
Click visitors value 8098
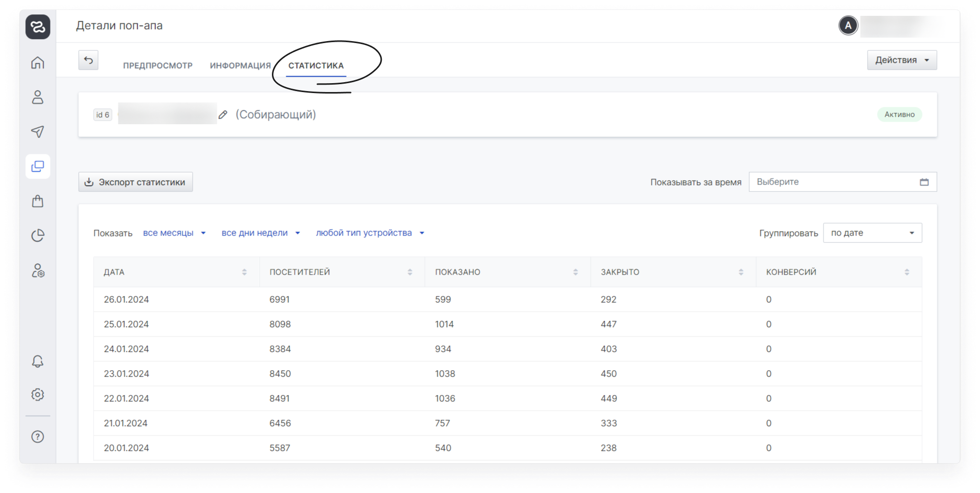tap(280, 324)
